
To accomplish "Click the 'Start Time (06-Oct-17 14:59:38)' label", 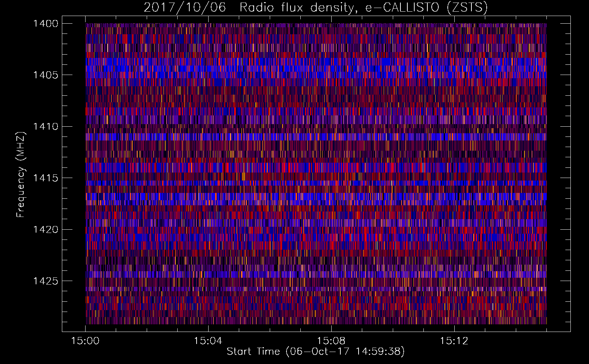I will click(316, 352).
